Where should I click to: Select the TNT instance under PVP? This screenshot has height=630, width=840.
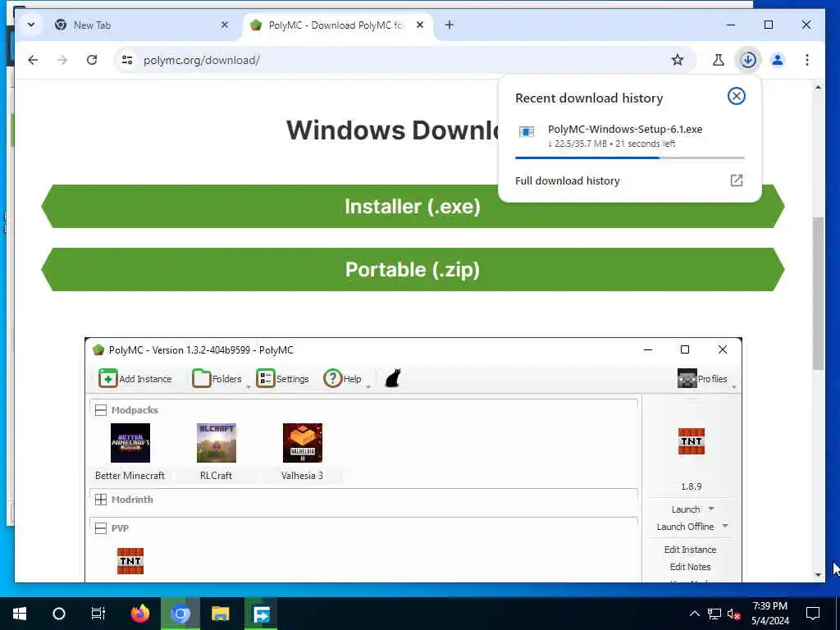point(130,561)
